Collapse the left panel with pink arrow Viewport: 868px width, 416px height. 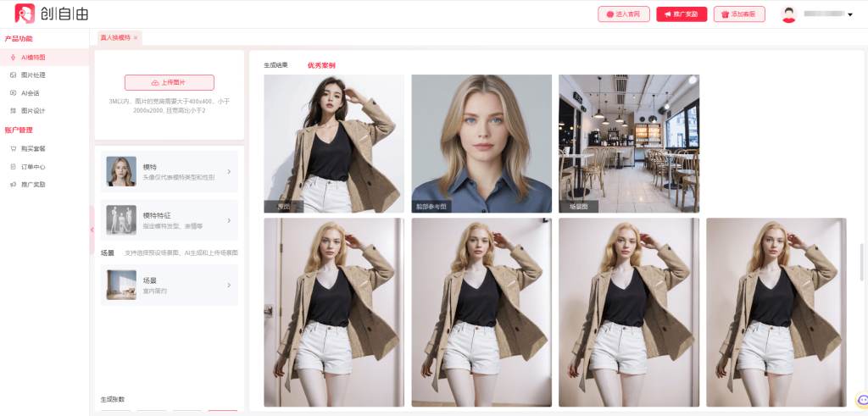(x=92, y=229)
